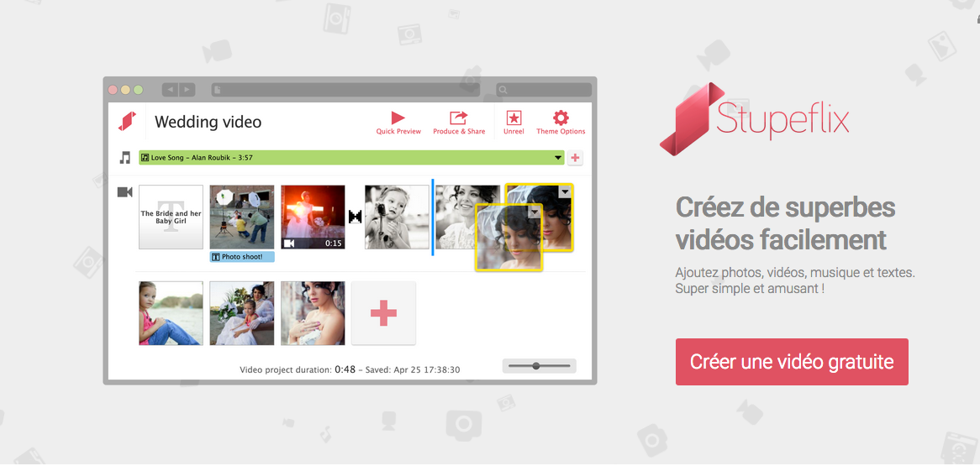Click the music note icon
The image size is (980, 466).
click(x=125, y=158)
